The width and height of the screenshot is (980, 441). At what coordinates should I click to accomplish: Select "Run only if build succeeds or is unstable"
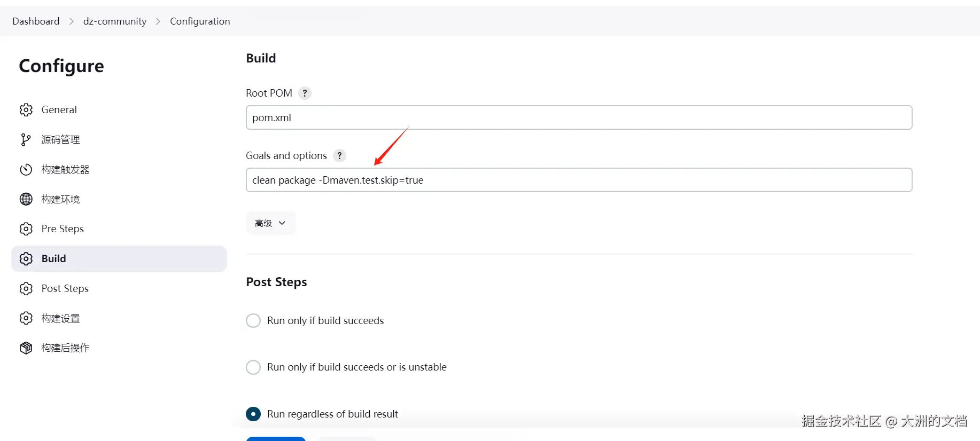pos(253,367)
